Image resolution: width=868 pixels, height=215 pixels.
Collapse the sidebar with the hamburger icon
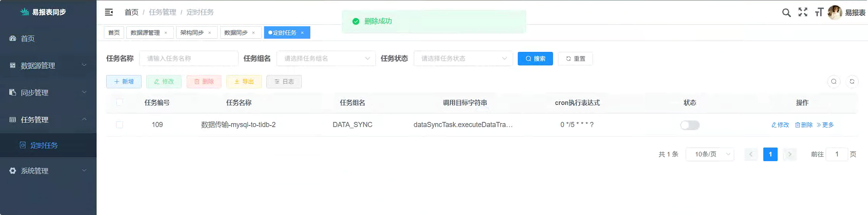[x=109, y=12]
